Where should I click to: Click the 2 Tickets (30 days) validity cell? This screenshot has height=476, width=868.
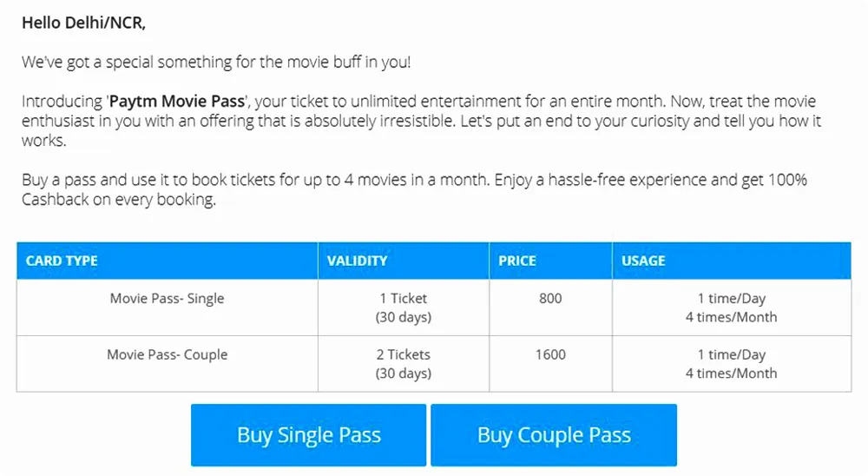404,363
